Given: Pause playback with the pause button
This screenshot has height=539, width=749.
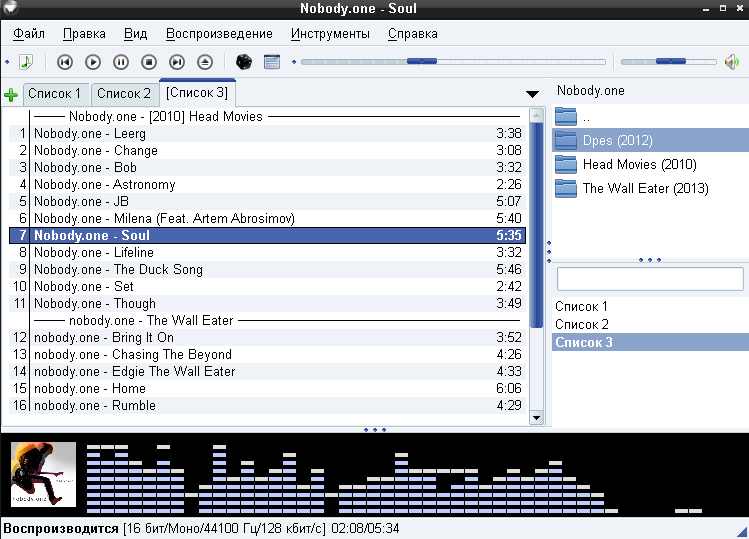Looking at the screenshot, I should click(121, 62).
